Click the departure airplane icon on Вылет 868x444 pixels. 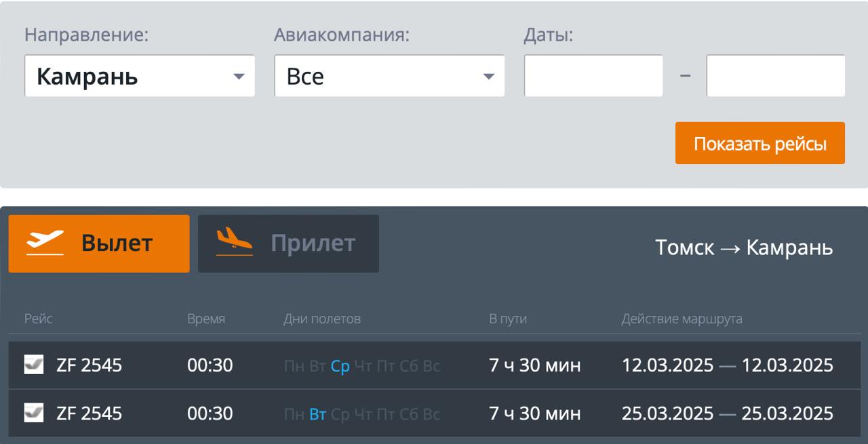45,243
